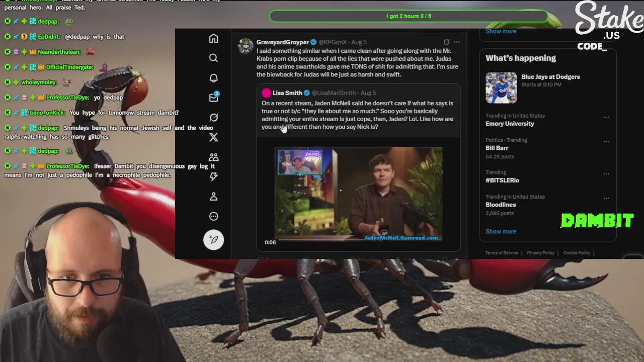The image size is (644, 362).
Task: Click Lisa Smith's pink avatar
Action: 266,93
